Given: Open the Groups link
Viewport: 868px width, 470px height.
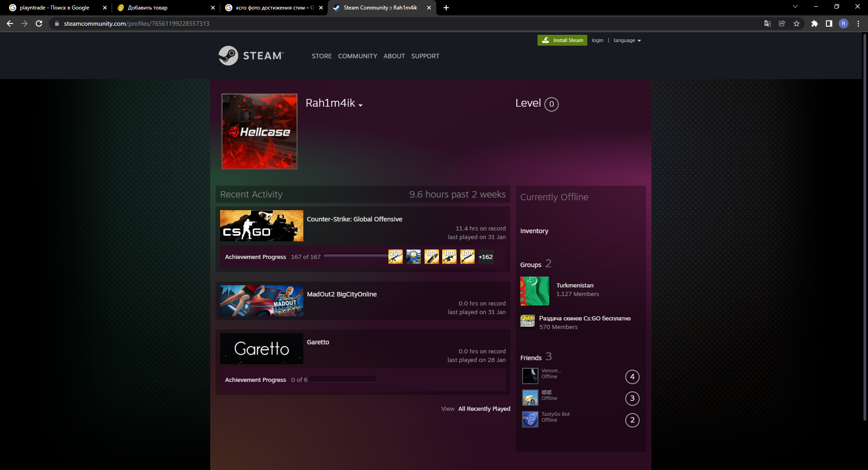Looking at the screenshot, I should 530,265.
